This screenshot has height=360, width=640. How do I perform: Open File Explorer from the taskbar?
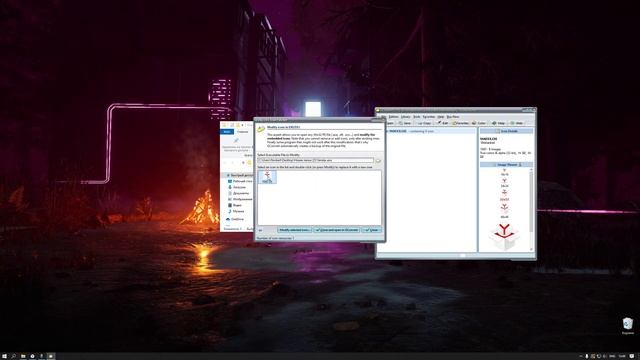[x=23, y=356]
